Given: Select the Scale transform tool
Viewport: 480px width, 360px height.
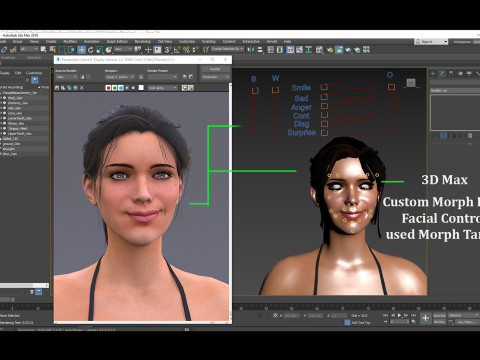Looking at the screenshot, I should [x=100, y=50].
